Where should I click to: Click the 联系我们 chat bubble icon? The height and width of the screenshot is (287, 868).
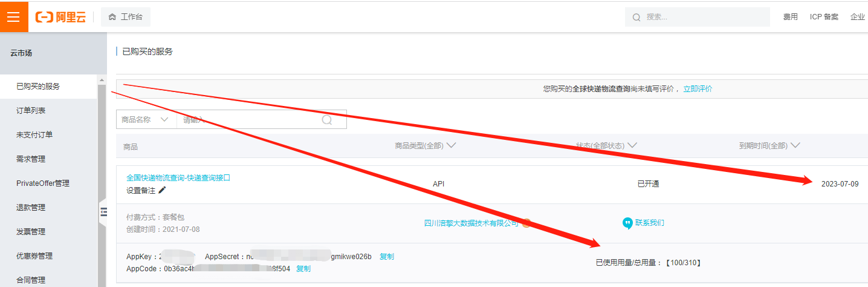(x=627, y=223)
